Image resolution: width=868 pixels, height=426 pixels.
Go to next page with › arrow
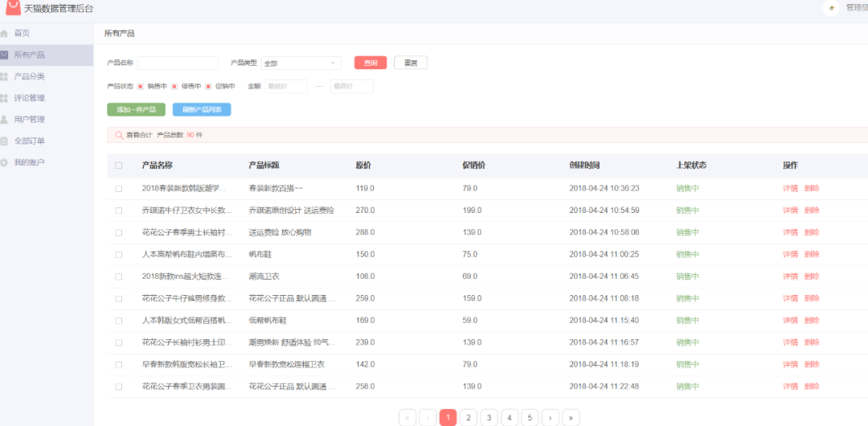pyautogui.click(x=551, y=418)
